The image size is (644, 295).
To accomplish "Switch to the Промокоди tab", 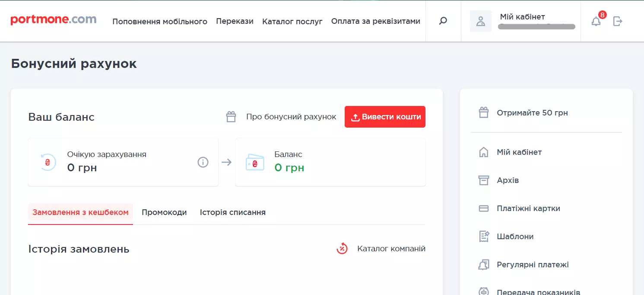I will [164, 212].
